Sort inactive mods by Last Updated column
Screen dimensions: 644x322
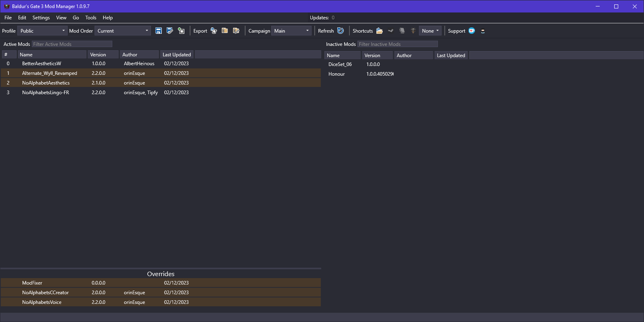tap(451, 55)
